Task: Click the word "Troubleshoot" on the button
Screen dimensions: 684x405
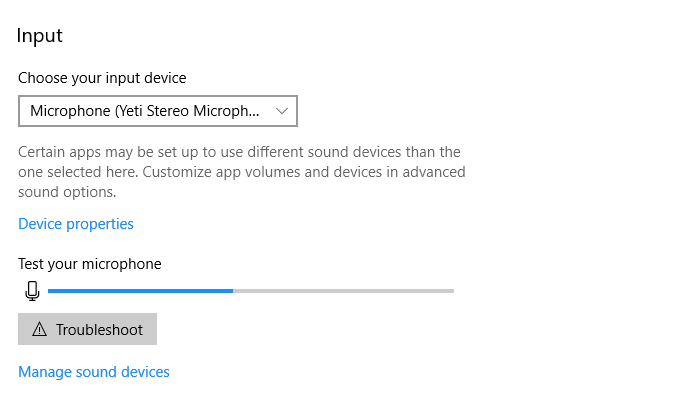Action: click(99, 330)
